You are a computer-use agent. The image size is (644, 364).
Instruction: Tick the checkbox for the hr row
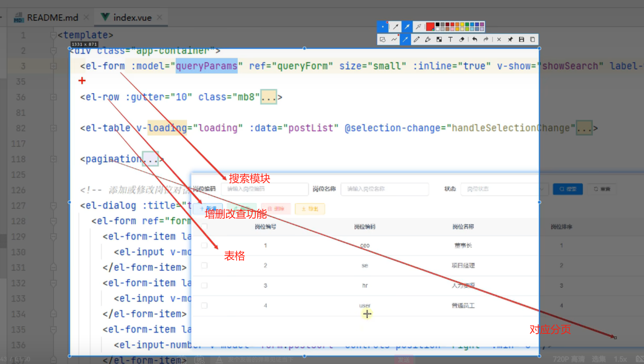coord(204,286)
